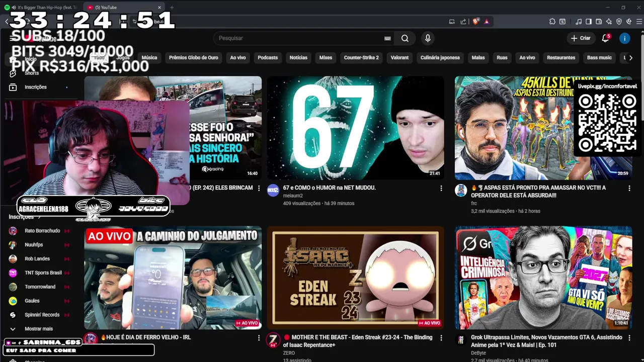Select the Restaurantes filter chip
Screen dimensions: 644x362
(561, 58)
